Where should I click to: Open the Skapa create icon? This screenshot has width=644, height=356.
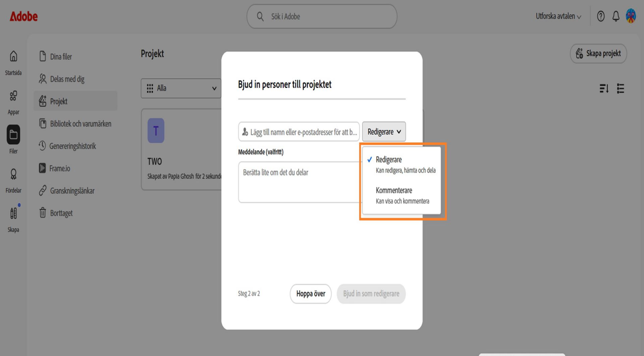[13, 213]
